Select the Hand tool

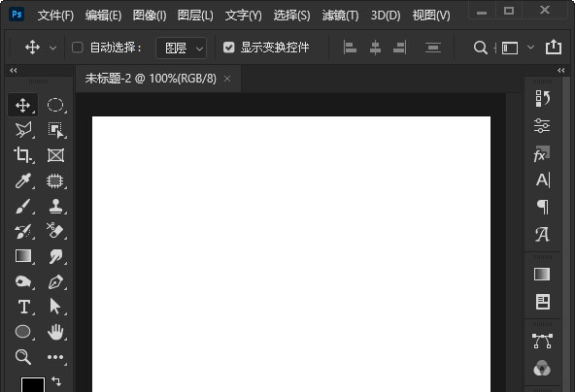click(55, 332)
